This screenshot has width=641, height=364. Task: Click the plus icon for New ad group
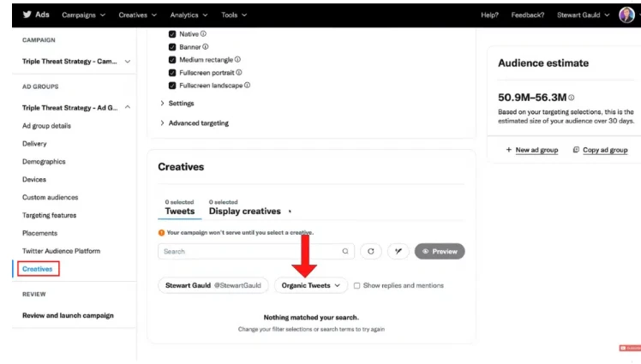pos(508,150)
